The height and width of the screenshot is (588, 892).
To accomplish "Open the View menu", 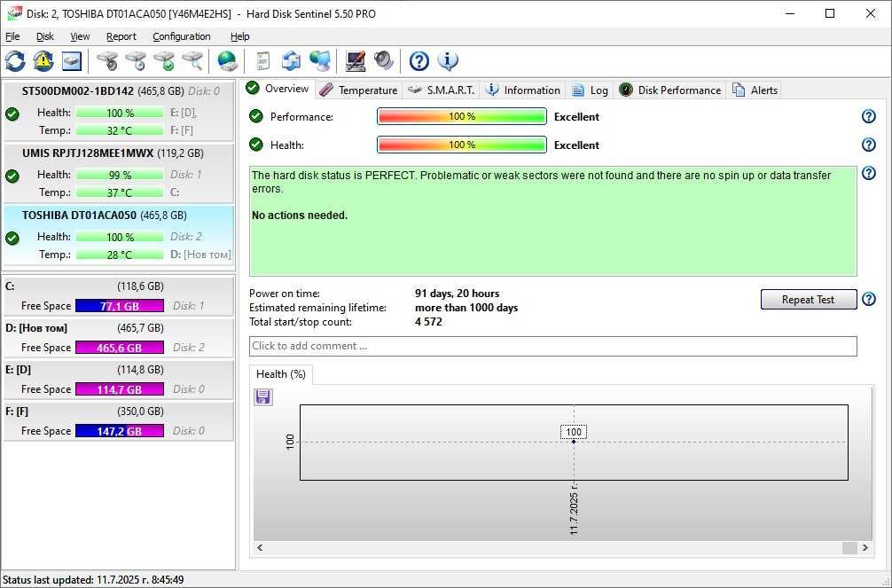I will point(80,36).
